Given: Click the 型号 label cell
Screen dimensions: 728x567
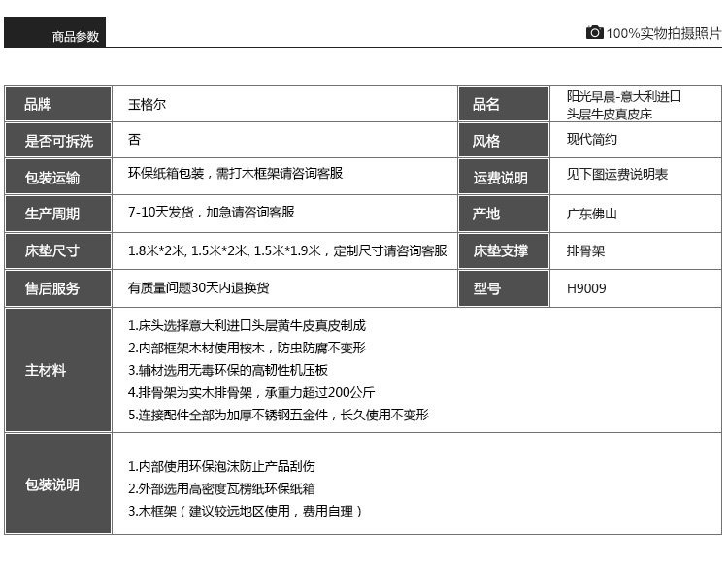Looking at the screenshot, I should point(504,288).
